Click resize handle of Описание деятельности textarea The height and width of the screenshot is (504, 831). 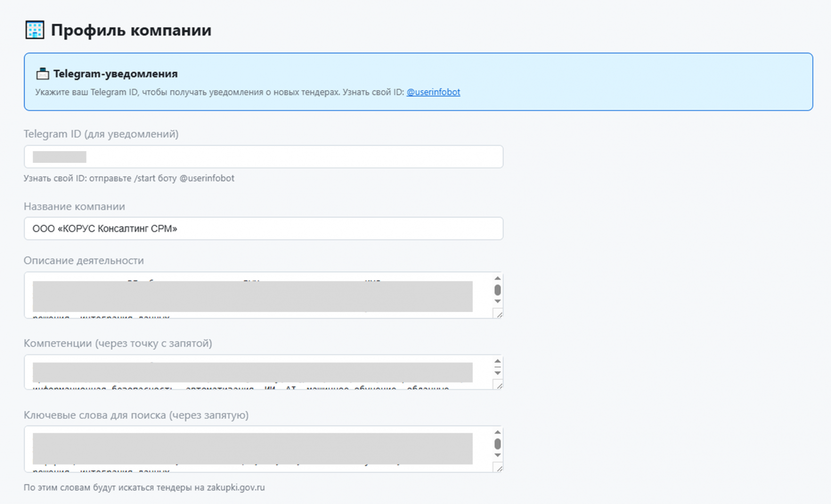point(499,314)
